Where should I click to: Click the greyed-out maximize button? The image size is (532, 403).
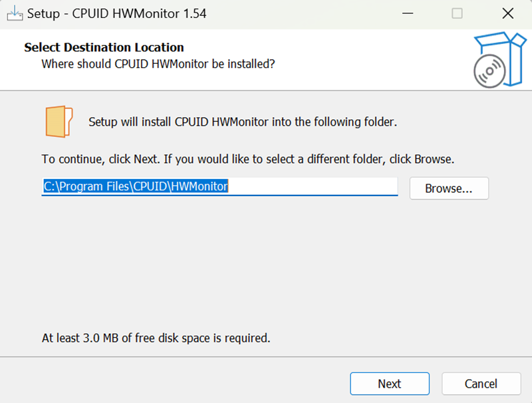click(457, 13)
